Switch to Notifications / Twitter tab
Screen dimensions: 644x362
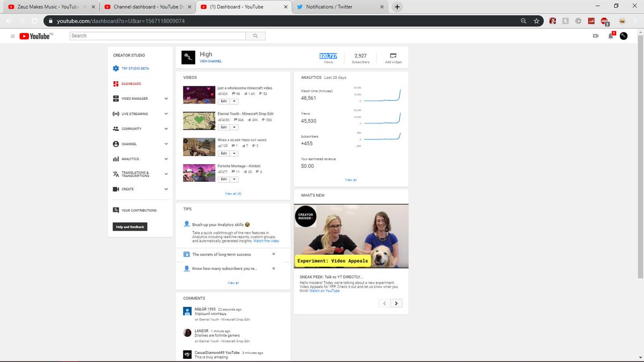(340, 7)
